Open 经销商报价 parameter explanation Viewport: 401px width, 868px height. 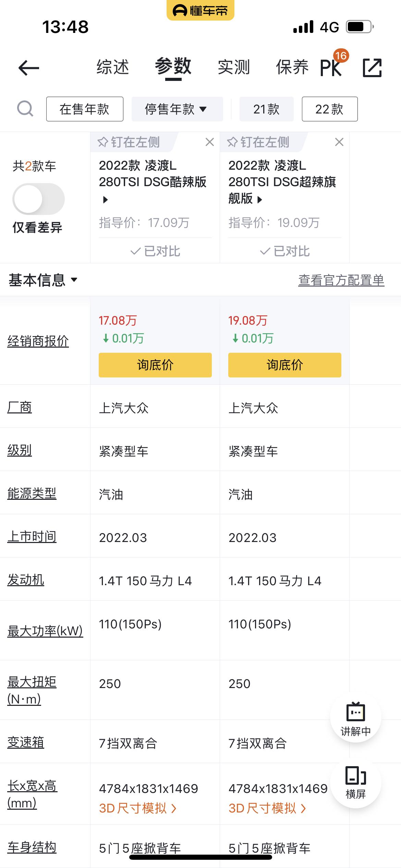pos(38,341)
